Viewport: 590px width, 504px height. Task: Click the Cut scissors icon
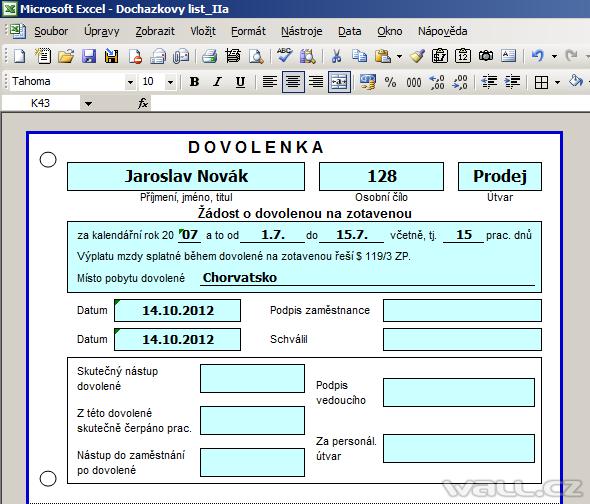point(336,56)
